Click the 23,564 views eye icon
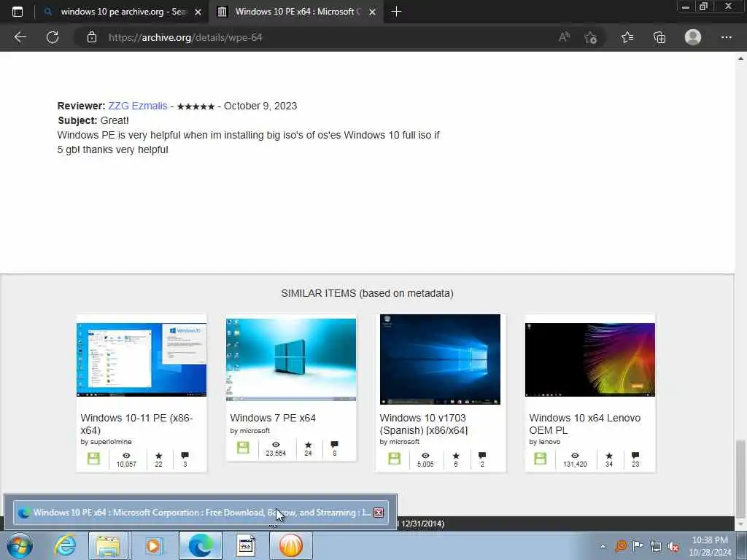747x560 pixels. click(276, 445)
